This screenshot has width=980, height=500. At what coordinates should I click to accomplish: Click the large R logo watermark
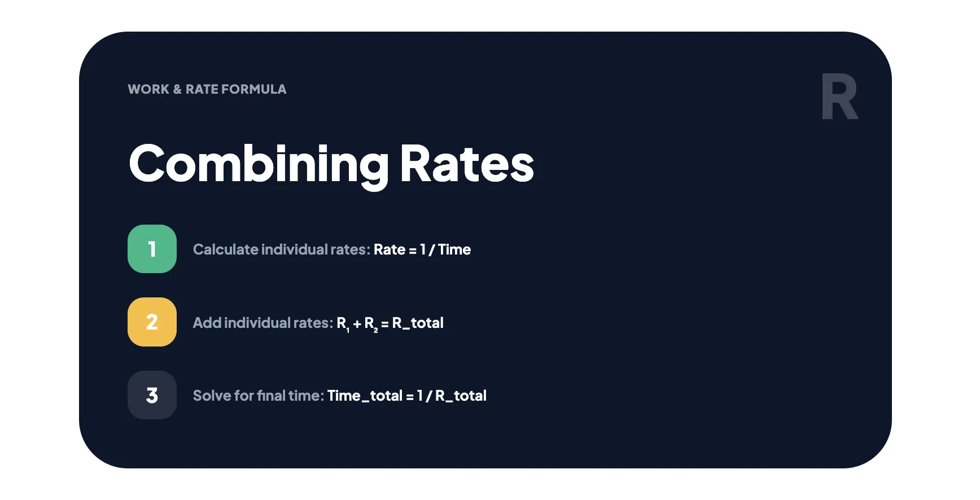click(839, 97)
